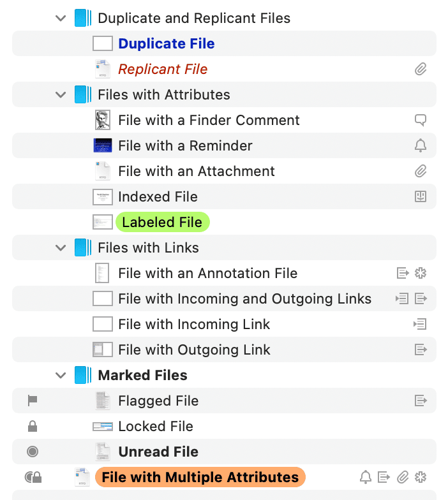The width and height of the screenshot is (448, 500).
Task: Click the Indexed File indicator icon
Action: [x=421, y=196]
